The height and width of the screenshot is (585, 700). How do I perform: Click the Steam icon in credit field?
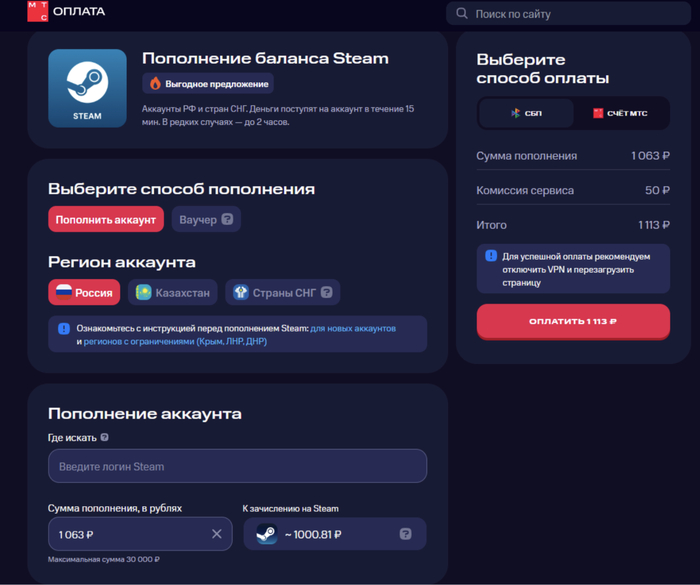coord(266,534)
